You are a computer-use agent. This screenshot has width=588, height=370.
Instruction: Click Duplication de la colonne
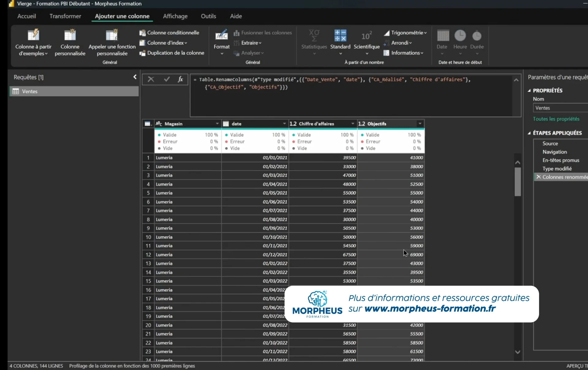tap(172, 53)
